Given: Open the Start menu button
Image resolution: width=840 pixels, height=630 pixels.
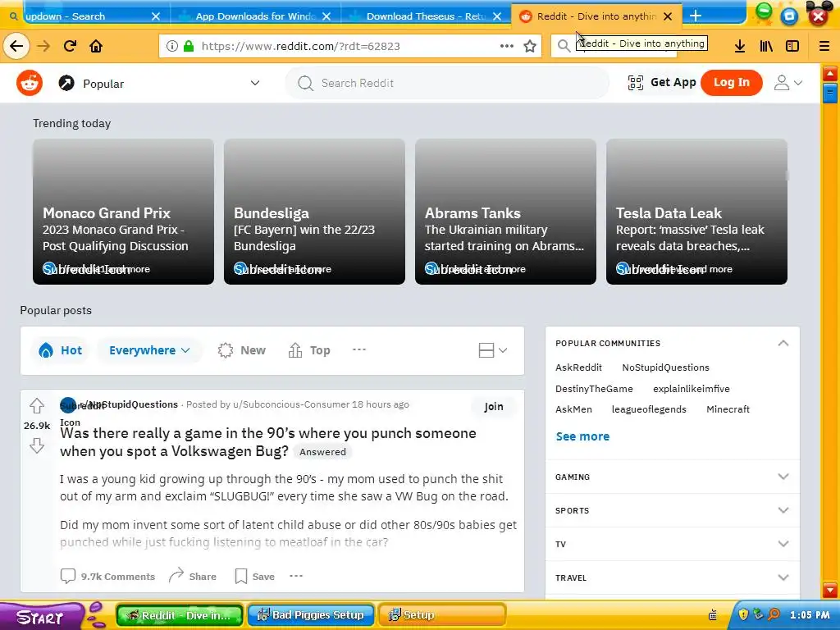Looking at the screenshot, I should coord(42,616).
